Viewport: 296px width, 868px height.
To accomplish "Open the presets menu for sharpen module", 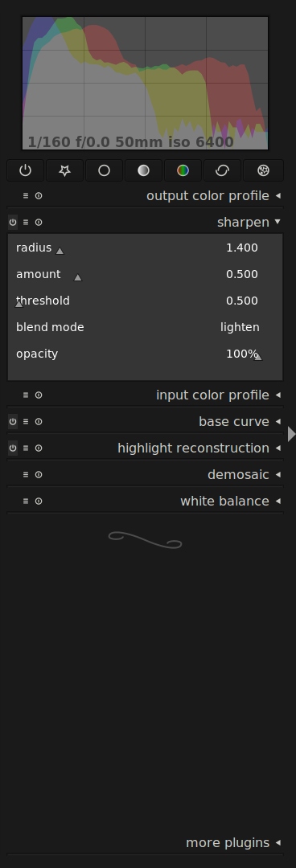I will pos(26,223).
